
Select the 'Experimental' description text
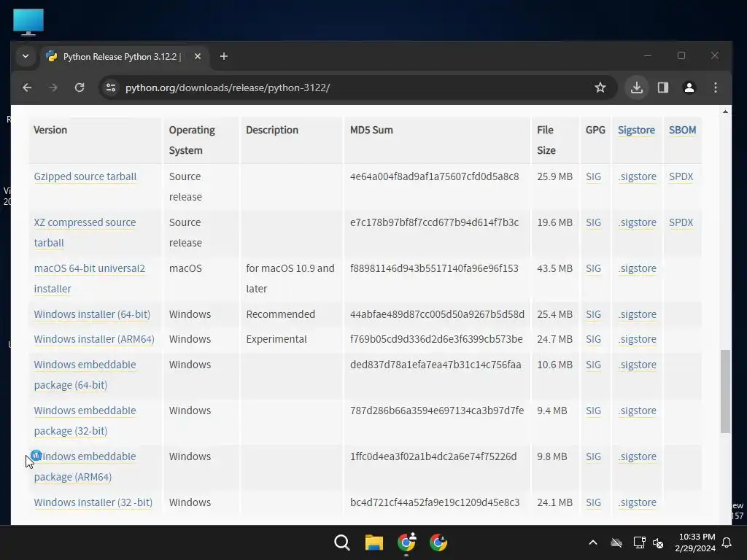276,339
